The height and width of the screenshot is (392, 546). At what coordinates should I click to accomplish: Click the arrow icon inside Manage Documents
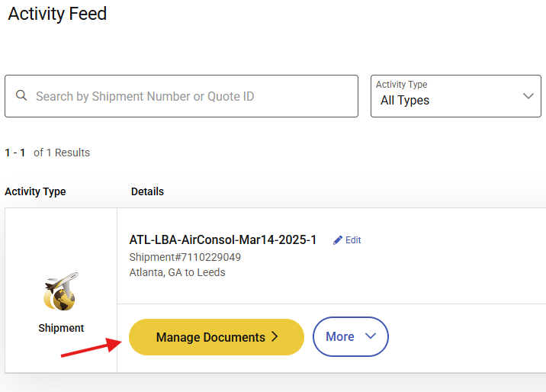coord(275,337)
